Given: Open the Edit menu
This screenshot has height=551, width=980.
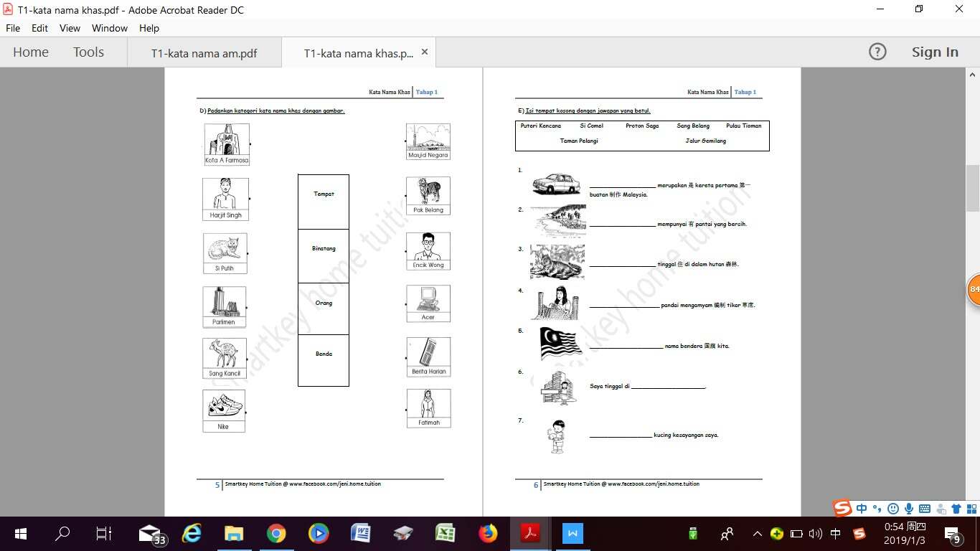Looking at the screenshot, I should tap(39, 28).
